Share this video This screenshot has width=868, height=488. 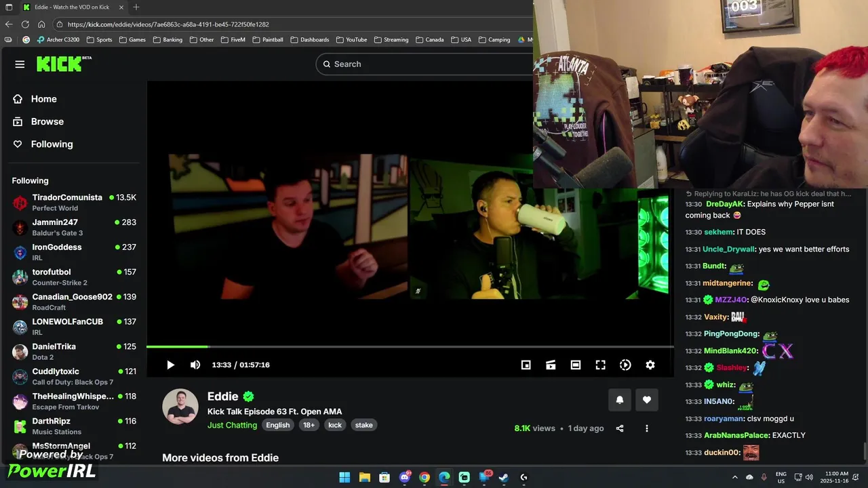coord(620,428)
